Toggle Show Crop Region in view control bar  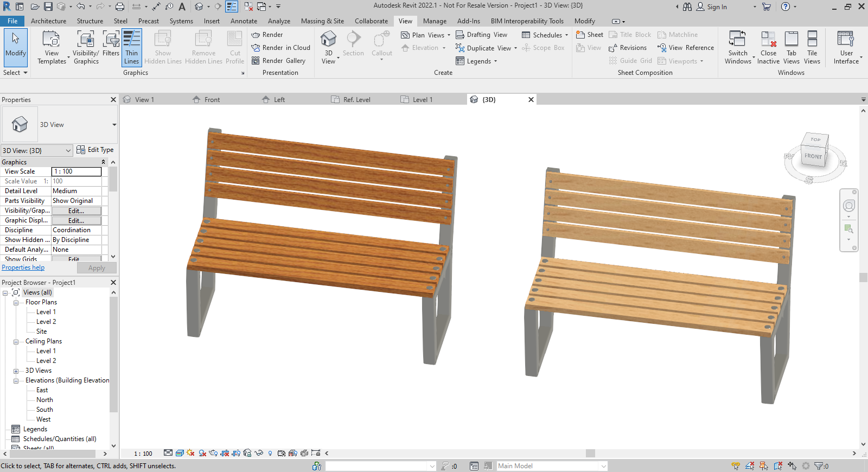235,453
